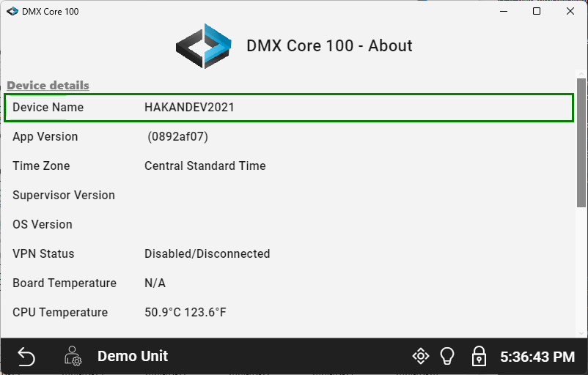Click the diamond crosshair icon in status bar
Viewport: 588px width, 375px height.
pyautogui.click(x=420, y=357)
